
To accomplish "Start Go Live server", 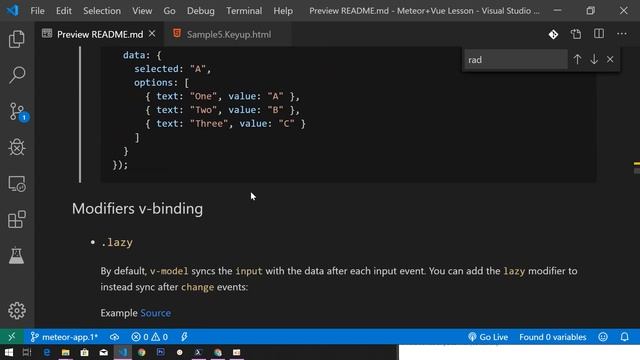I will pos(488,337).
